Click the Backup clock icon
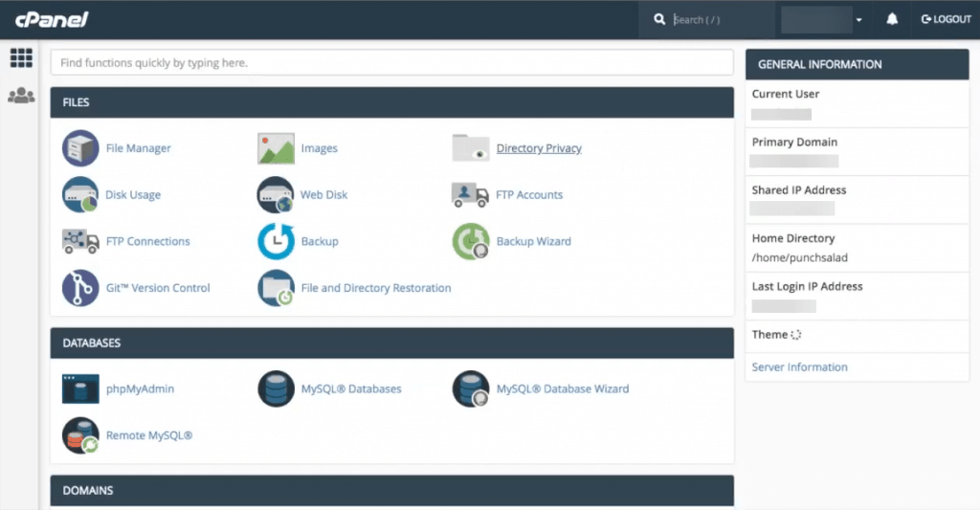This screenshot has width=980, height=510. [x=276, y=241]
